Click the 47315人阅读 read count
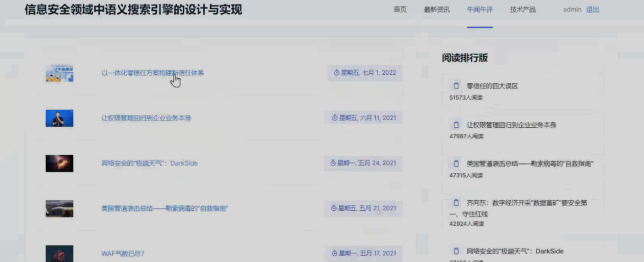Viewport: 644px width, 262px height. (x=466, y=176)
